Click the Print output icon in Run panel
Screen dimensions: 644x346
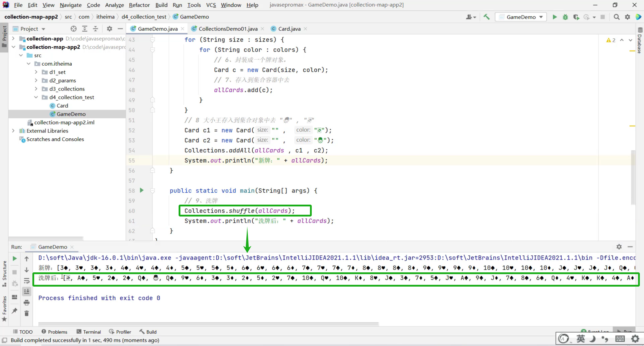[x=26, y=303]
